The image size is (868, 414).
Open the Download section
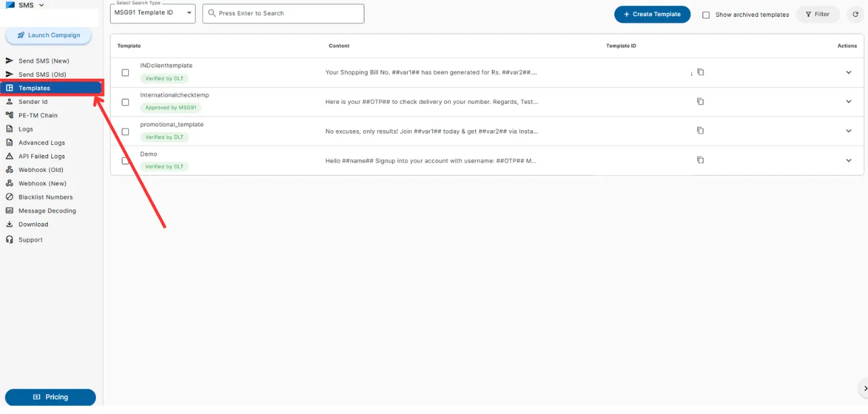click(x=31, y=224)
